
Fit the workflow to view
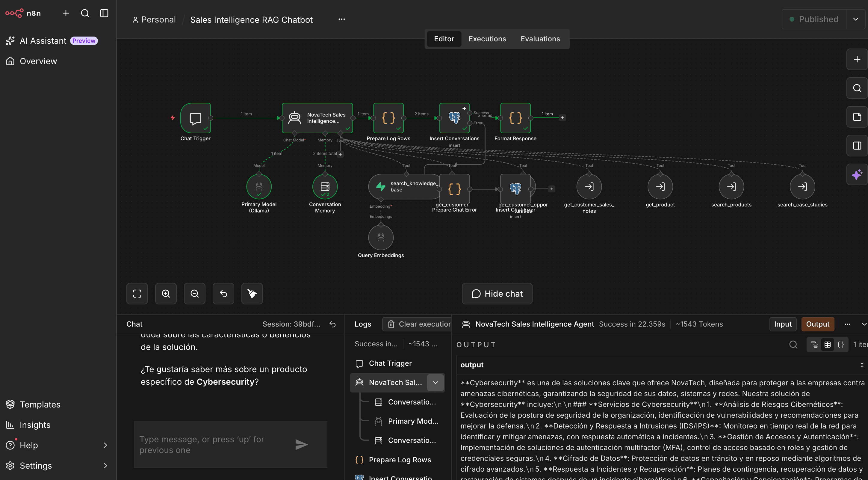click(x=137, y=294)
